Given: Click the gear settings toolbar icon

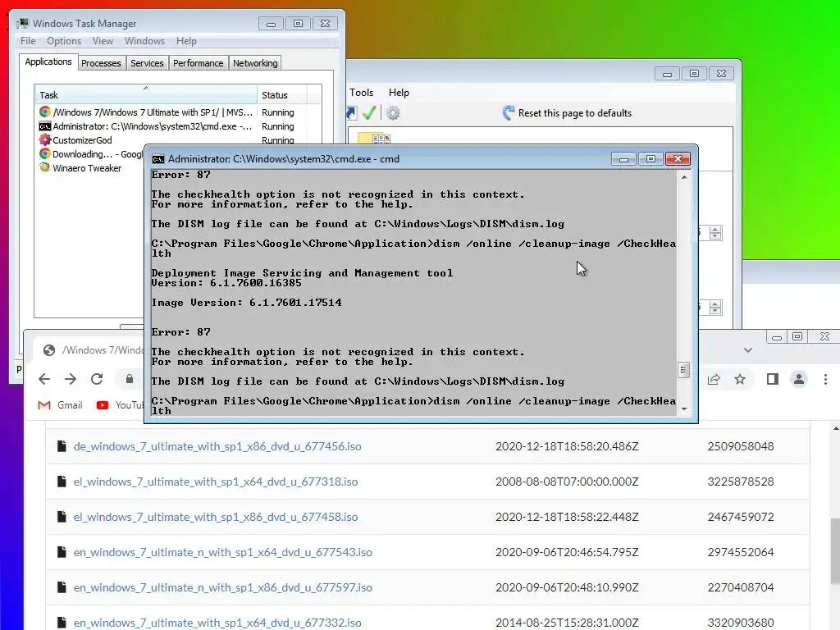Looking at the screenshot, I should tap(393, 113).
